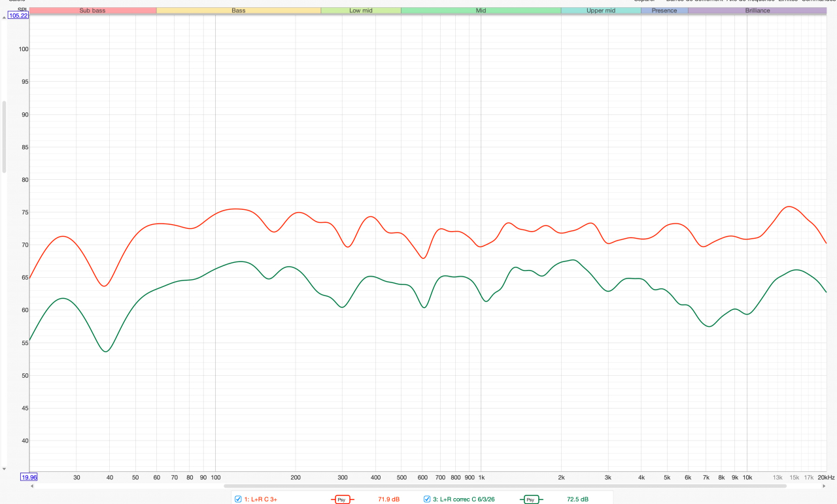Select the Low mid band label

click(360, 10)
